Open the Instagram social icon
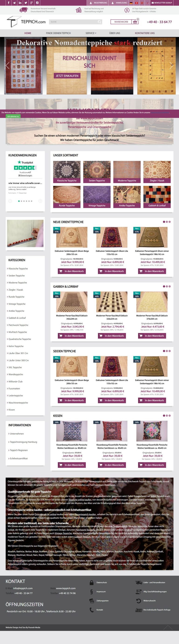This screenshot has width=179, height=644. (37, 3)
